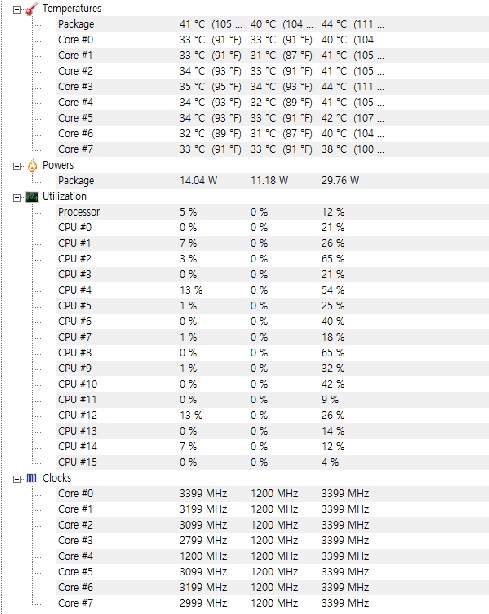Viewport: 489px width, 614px height.
Task: Select the Core #4 clock row
Action: 272,556
